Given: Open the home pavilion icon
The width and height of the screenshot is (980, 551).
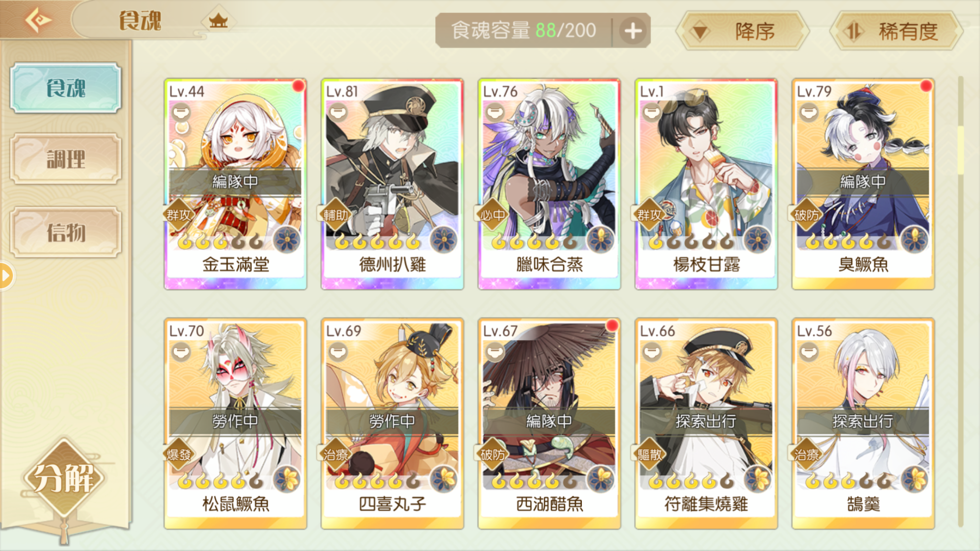Looking at the screenshot, I should pos(218,21).
